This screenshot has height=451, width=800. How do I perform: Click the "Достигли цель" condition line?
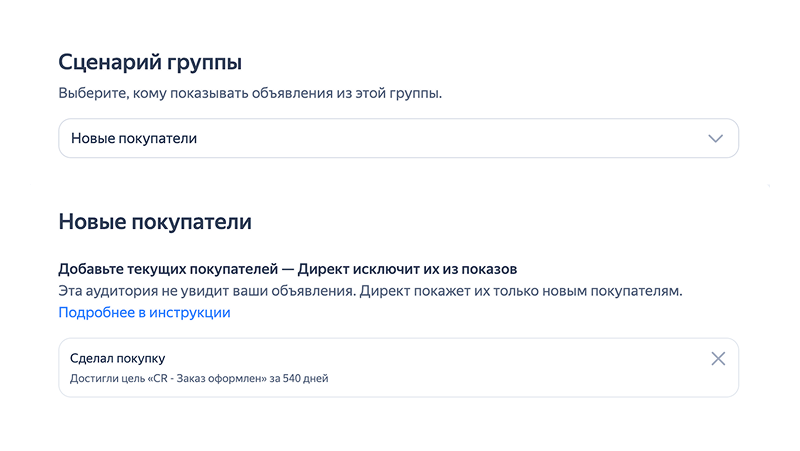pyautogui.click(x=110, y=379)
